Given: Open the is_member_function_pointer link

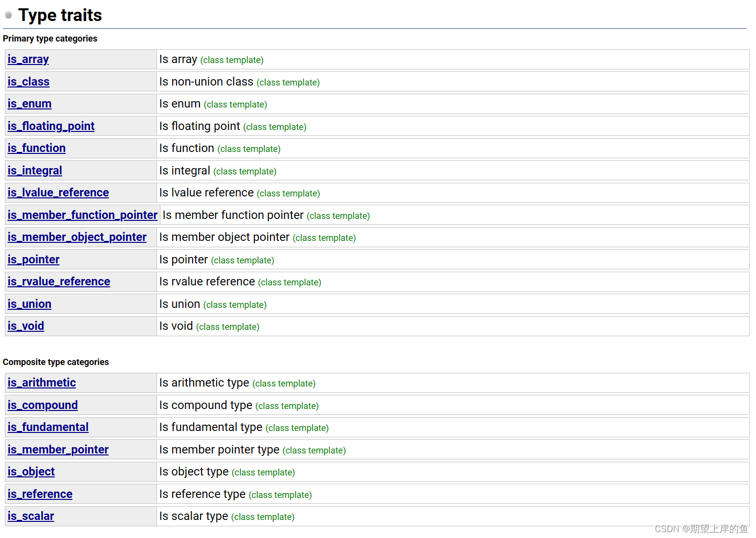Looking at the screenshot, I should (82, 215).
